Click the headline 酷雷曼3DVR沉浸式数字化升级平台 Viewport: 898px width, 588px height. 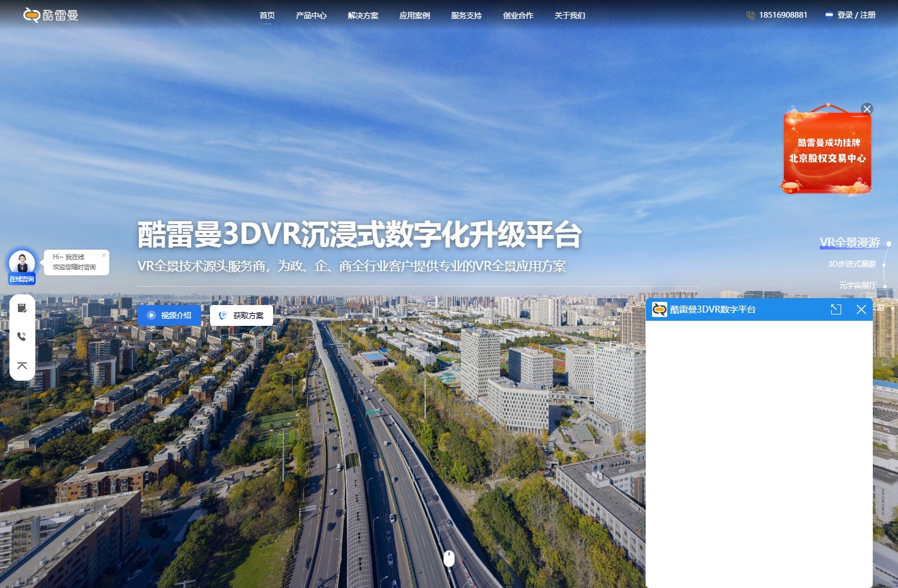359,234
